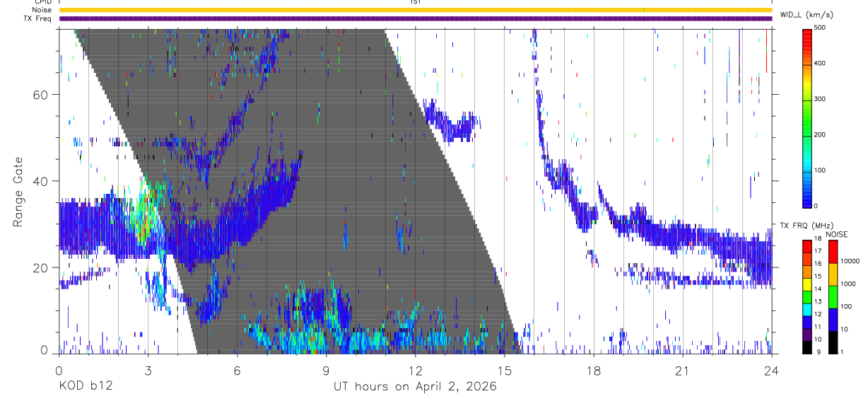Click the 15 tick on TX FRQ legend

coord(819,278)
